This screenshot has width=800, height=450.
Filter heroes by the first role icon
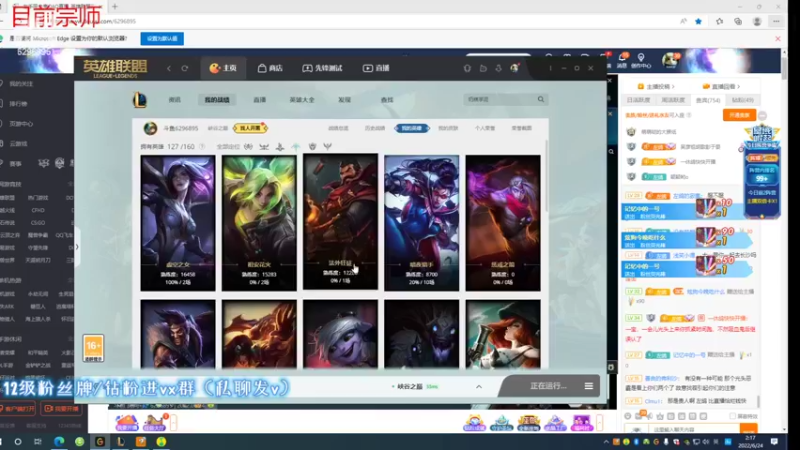tap(248, 146)
